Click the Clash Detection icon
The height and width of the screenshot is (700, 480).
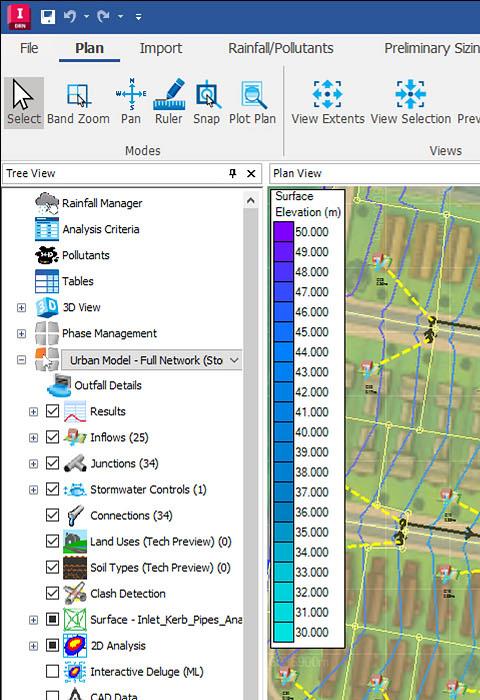click(75, 593)
